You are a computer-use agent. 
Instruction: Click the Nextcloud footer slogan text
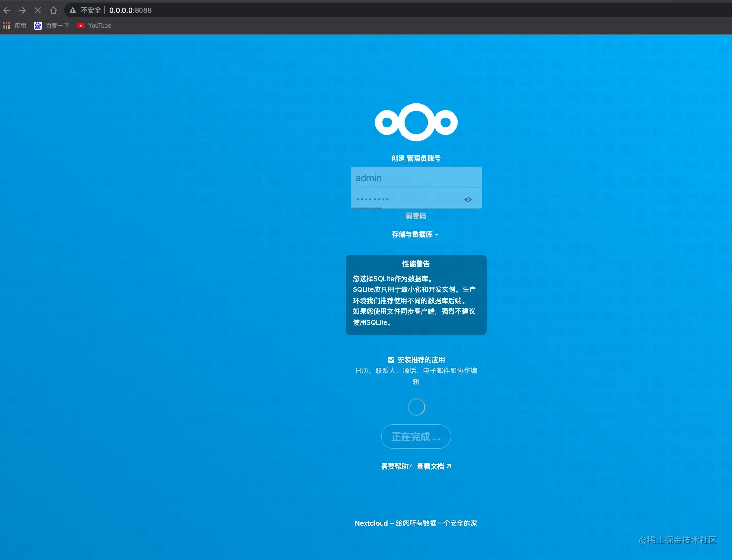[416, 523]
